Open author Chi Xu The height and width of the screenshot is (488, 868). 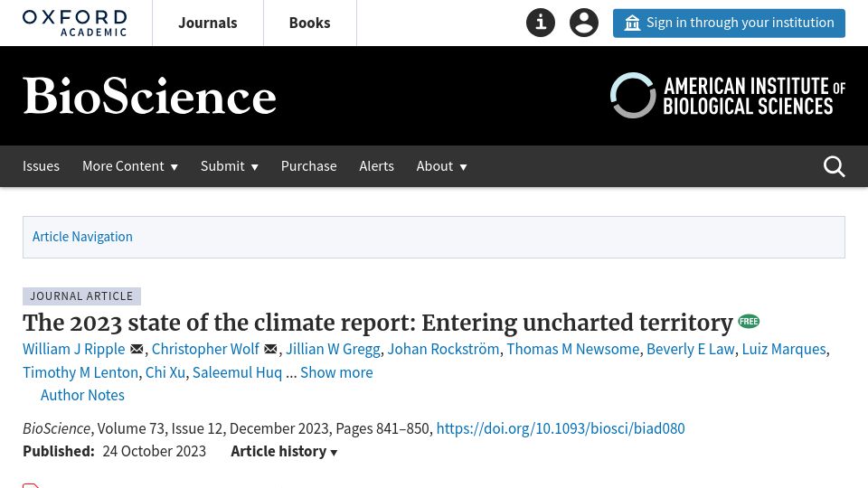click(x=165, y=372)
